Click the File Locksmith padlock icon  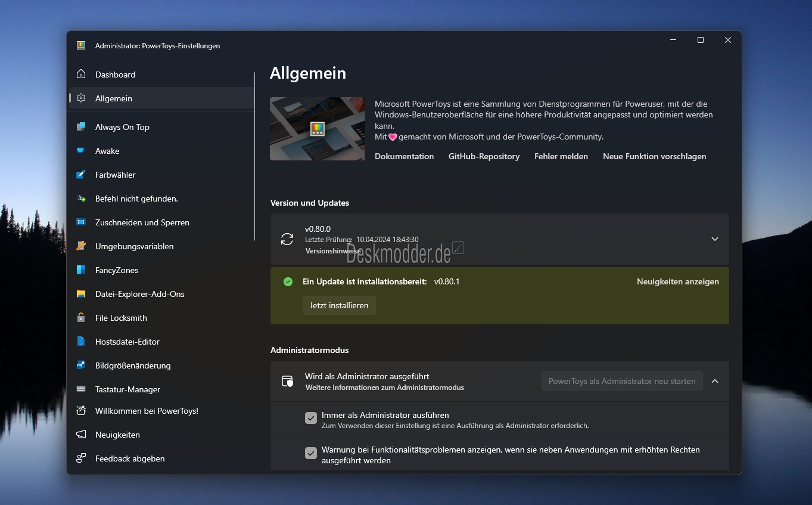81,317
